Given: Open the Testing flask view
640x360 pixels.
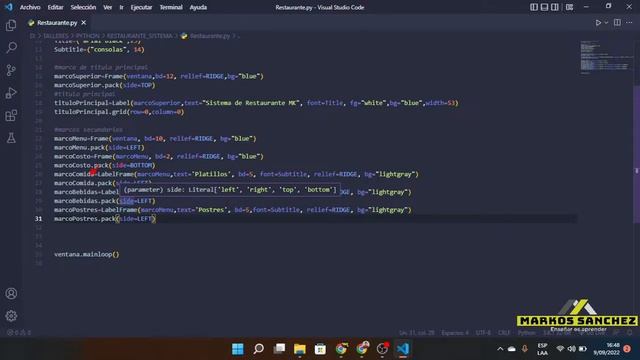Looking at the screenshot, I should (11, 138).
